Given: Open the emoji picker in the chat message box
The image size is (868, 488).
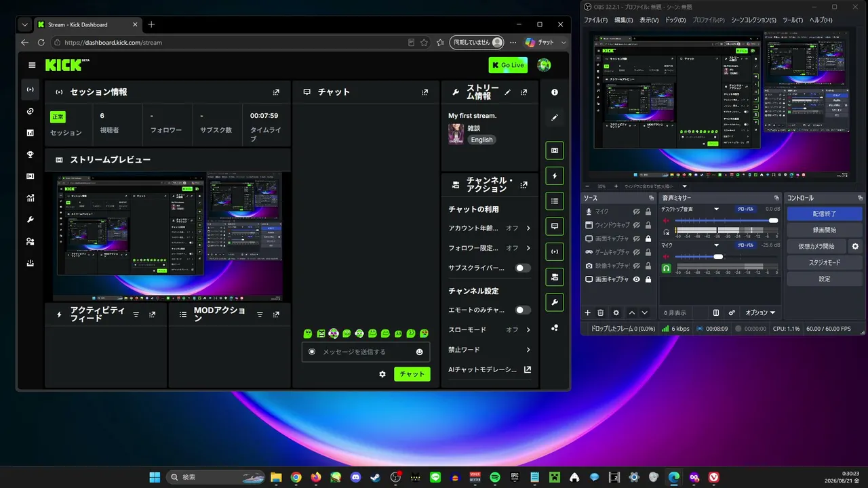Looking at the screenshot, I should coord(420,352).
